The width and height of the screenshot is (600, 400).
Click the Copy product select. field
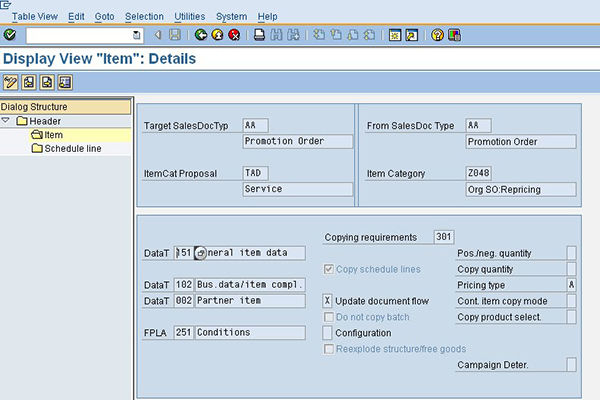[x=571, y=317]
